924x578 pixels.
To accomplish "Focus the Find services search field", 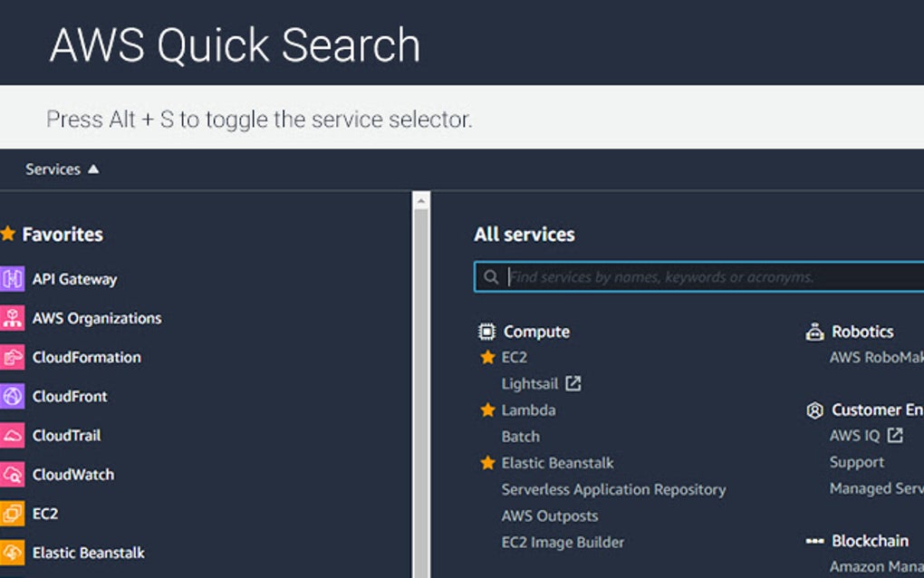I will point(707,277).
